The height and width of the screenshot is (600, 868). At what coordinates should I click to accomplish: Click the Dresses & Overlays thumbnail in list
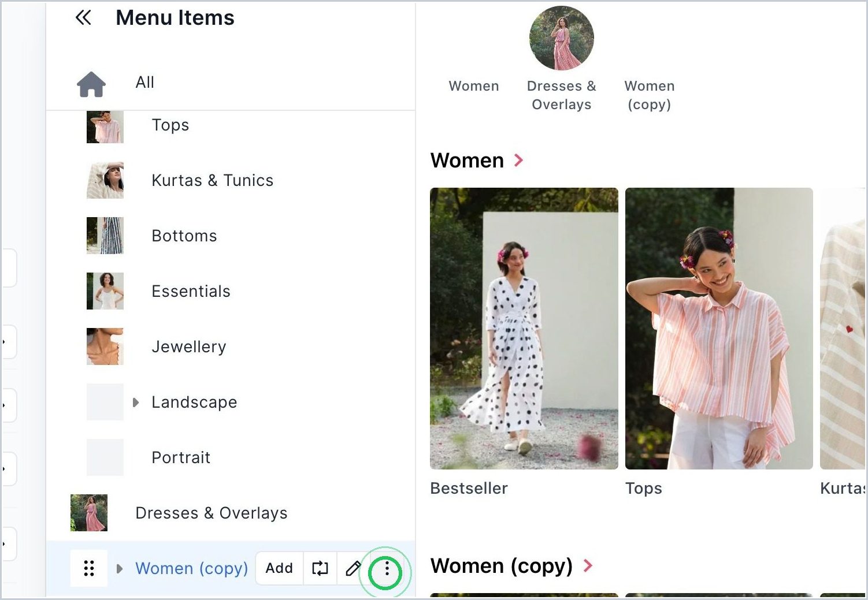tap(89, 513)
